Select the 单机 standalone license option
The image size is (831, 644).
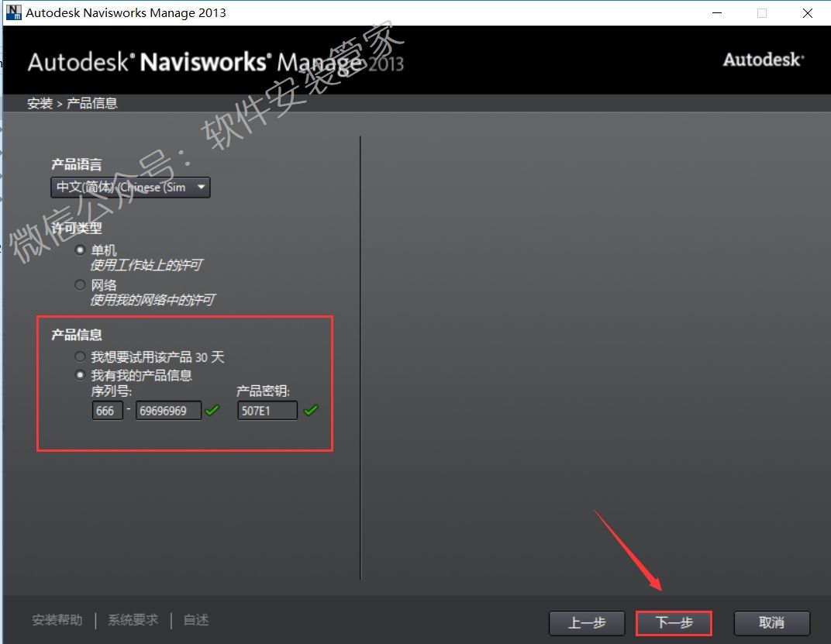[x=80, y=250]
